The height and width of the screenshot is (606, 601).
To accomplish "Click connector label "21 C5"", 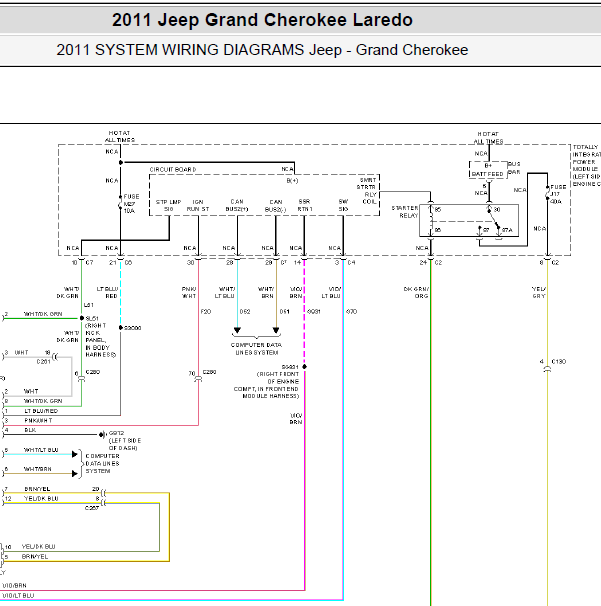I will point(121,263).
